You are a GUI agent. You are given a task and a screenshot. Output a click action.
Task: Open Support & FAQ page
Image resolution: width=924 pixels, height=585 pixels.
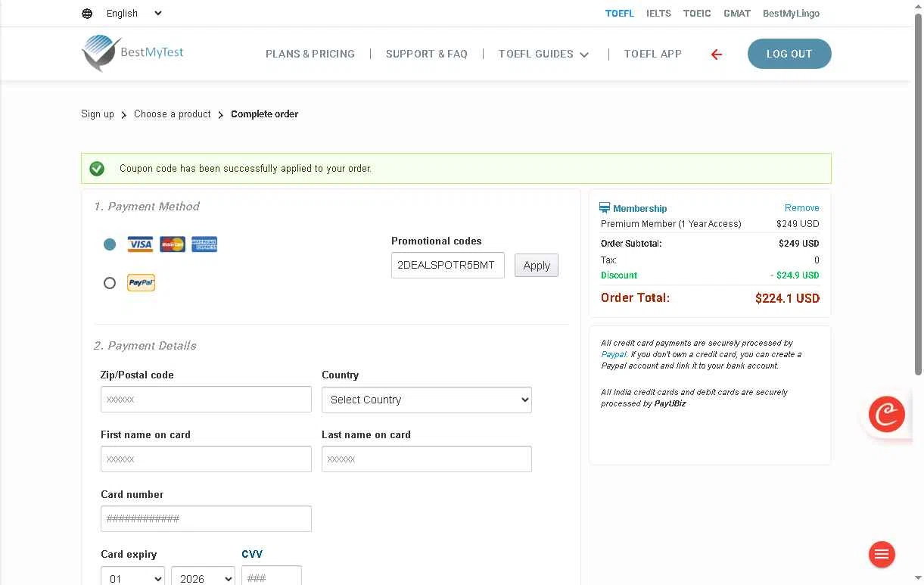point(427,54)
